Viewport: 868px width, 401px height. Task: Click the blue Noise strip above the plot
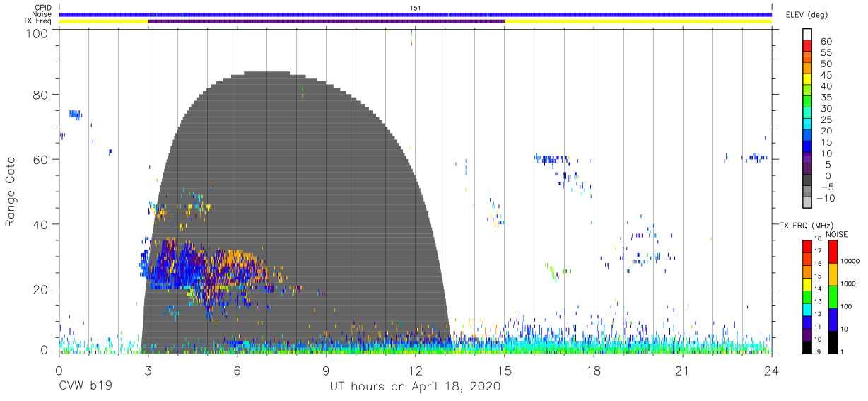[416, 14]
